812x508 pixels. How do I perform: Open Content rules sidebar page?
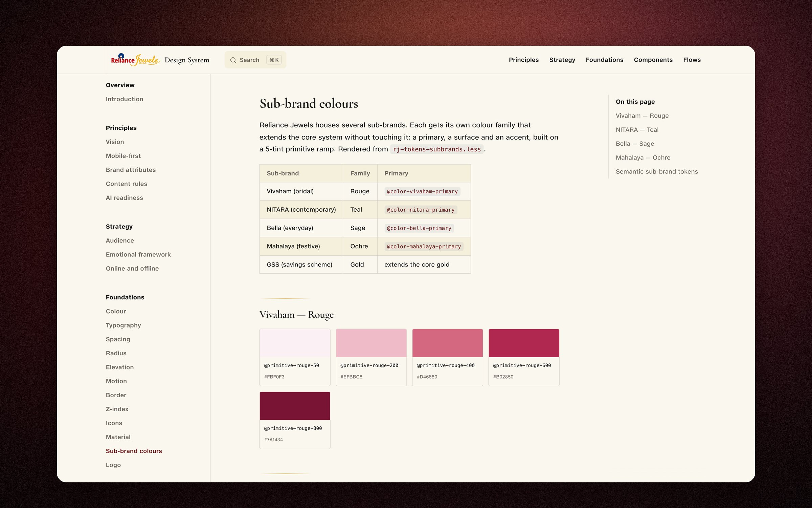click(126, 184)
